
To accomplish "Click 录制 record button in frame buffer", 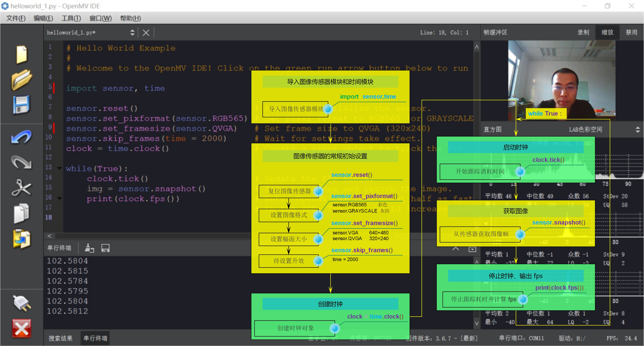I will click(x=583, y=32).
